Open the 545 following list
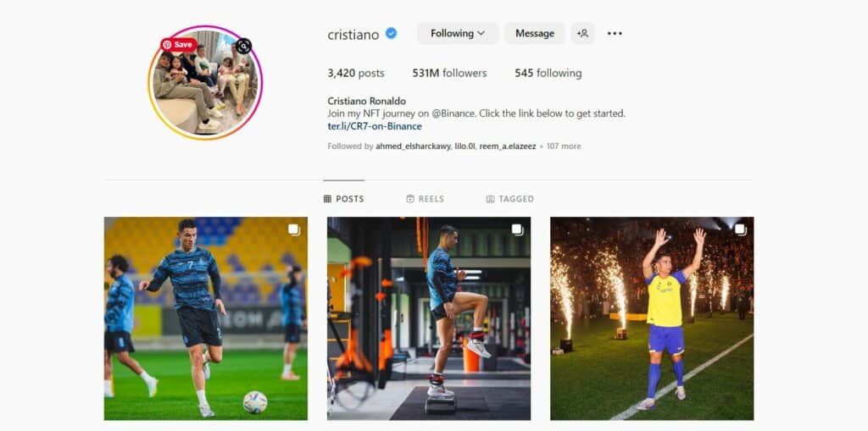The width and height of the screenshot is (868, 431). 548,73
